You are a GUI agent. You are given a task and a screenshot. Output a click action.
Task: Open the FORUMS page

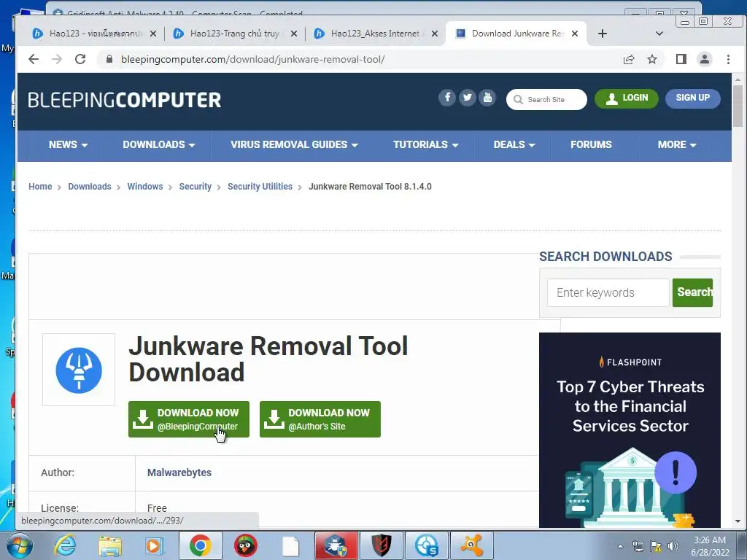(591, 145)
